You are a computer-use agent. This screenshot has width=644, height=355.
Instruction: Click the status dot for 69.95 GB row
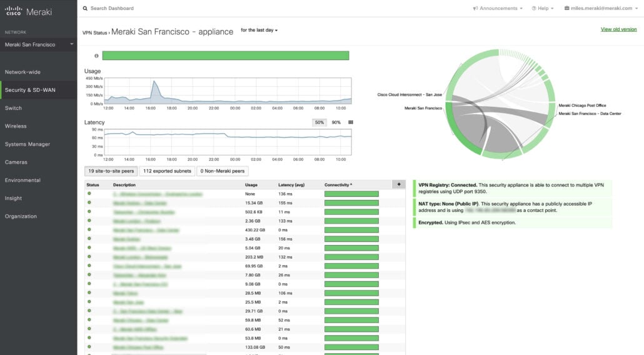pos(89,266)
